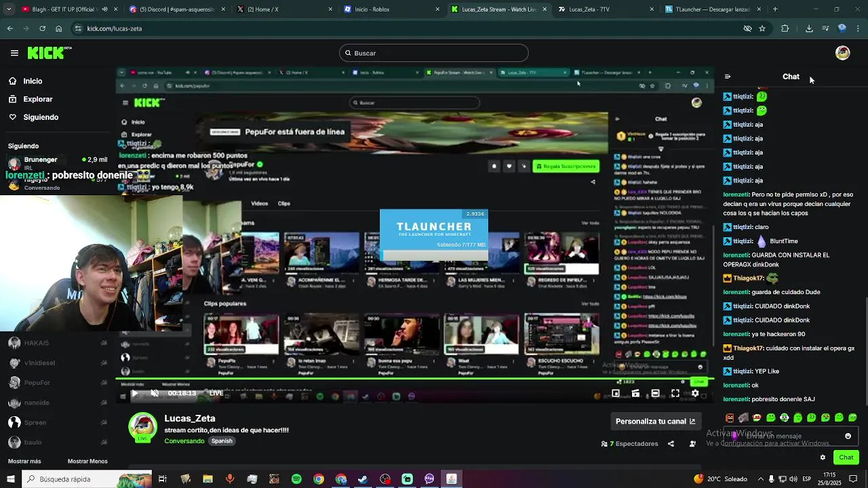Open the taskbar volume control
868x488 pixels.
pyautogui.click(x=793, y=479)
